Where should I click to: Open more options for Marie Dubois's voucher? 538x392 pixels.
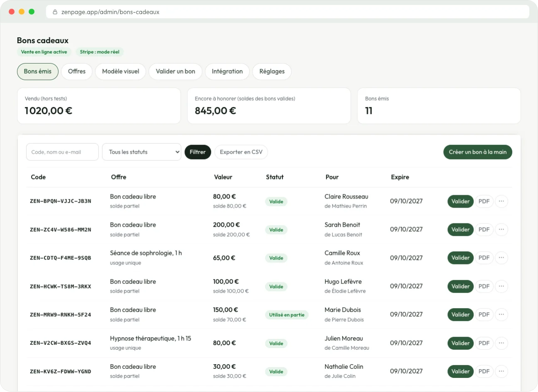(x=501, y=315)
